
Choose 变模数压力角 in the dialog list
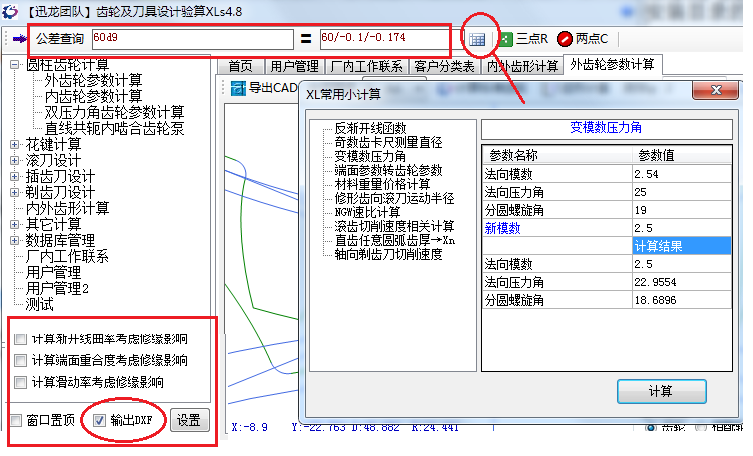tap(370, 156)
